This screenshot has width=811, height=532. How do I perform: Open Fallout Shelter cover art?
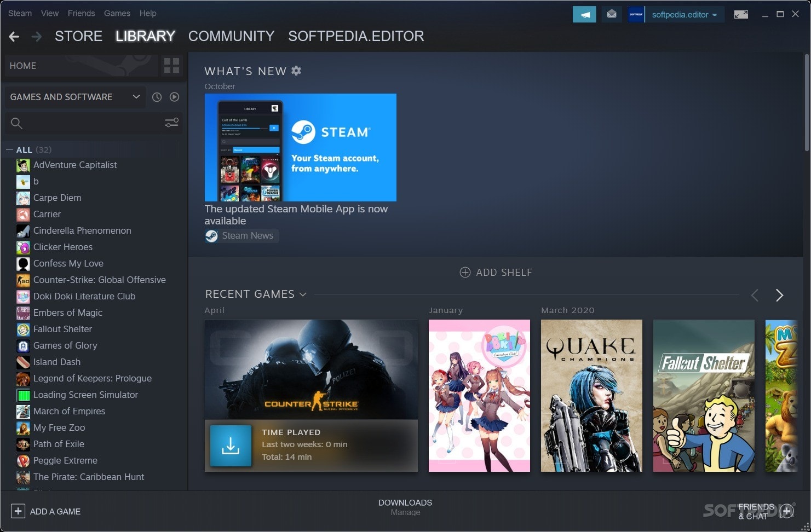pyautogui.click(x=704, y=396)
